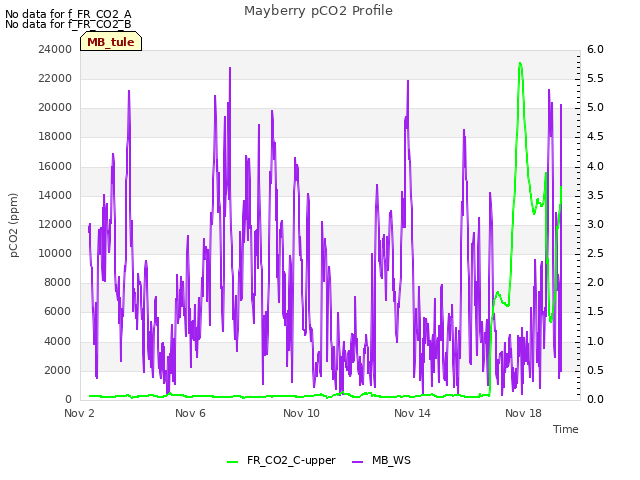Click the 5.5 right axis value
This screenshot has width=640, height=480.
click(595, 78)
